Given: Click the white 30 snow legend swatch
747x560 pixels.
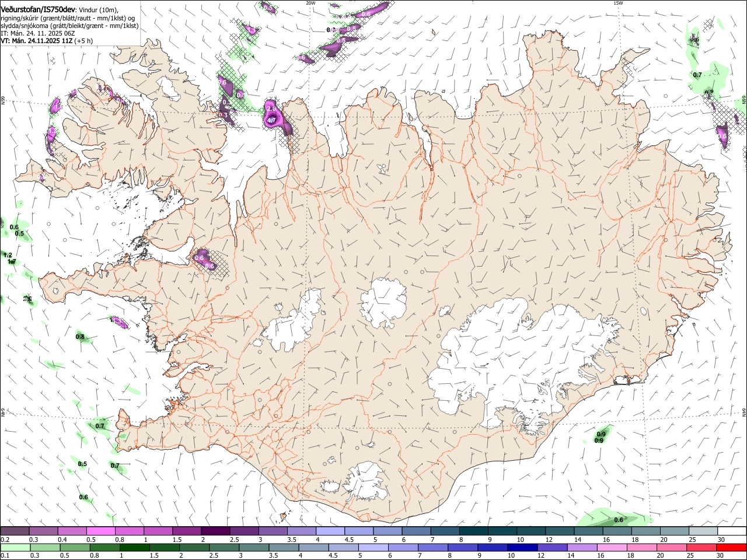Looking at the screenshot, I should click(x=731, y=531).
